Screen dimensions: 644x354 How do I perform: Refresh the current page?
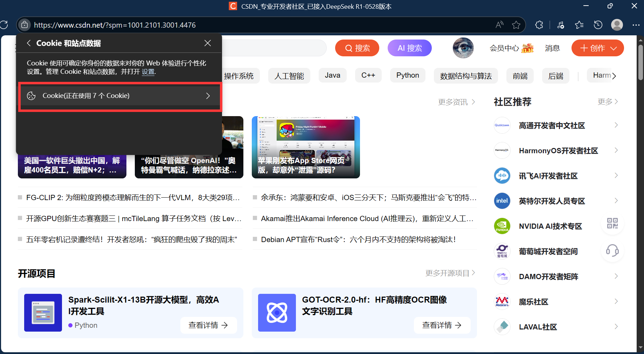tap(5, 25)
